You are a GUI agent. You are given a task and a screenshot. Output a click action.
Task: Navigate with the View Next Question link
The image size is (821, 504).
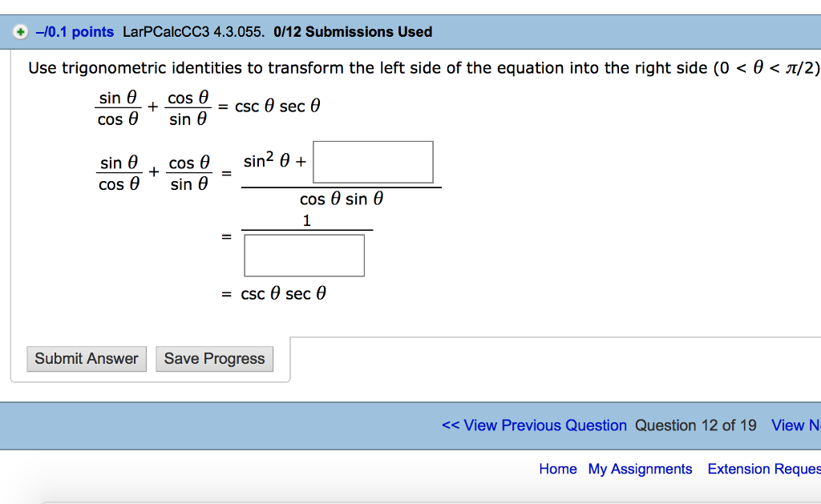795,425
